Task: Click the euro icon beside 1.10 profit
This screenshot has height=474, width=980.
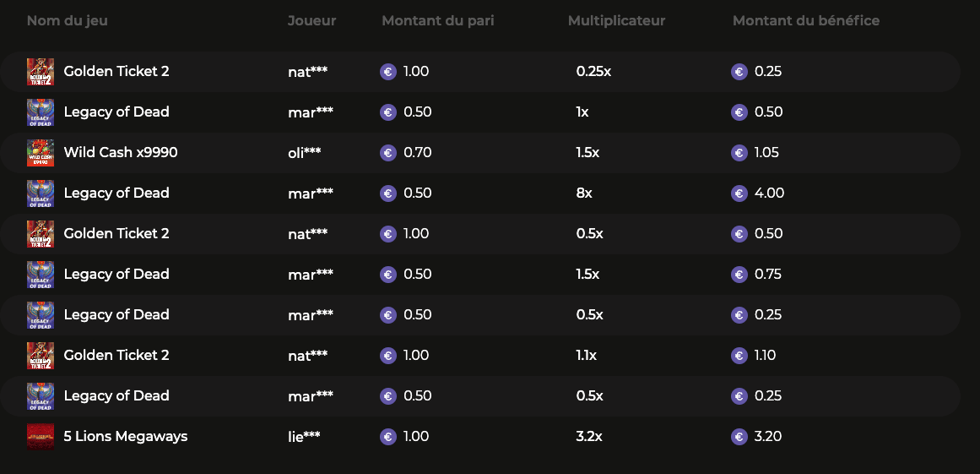Action: pyautogui.click(x=739, y=356)
